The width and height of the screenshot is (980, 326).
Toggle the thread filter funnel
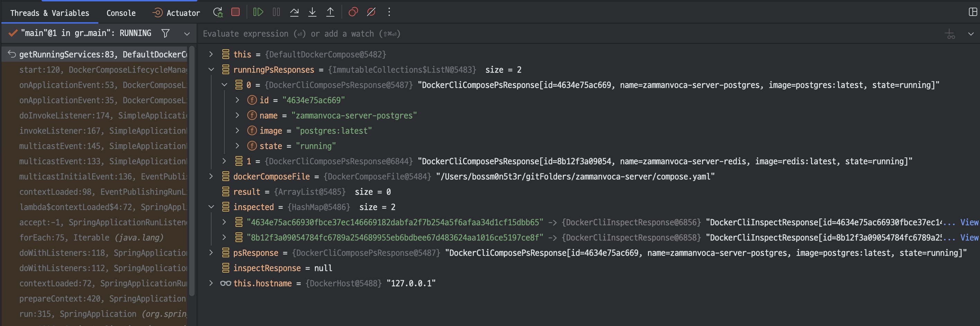pos(166,33)
